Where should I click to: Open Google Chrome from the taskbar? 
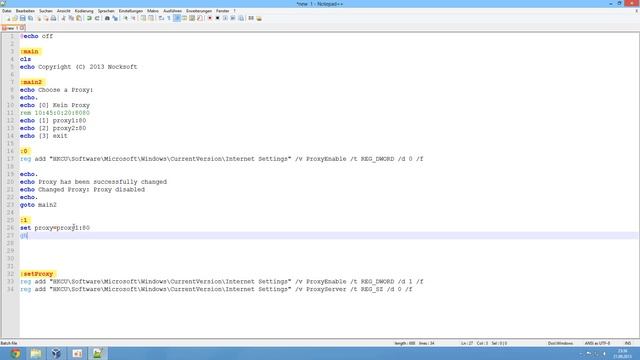(x=16, y=353)
